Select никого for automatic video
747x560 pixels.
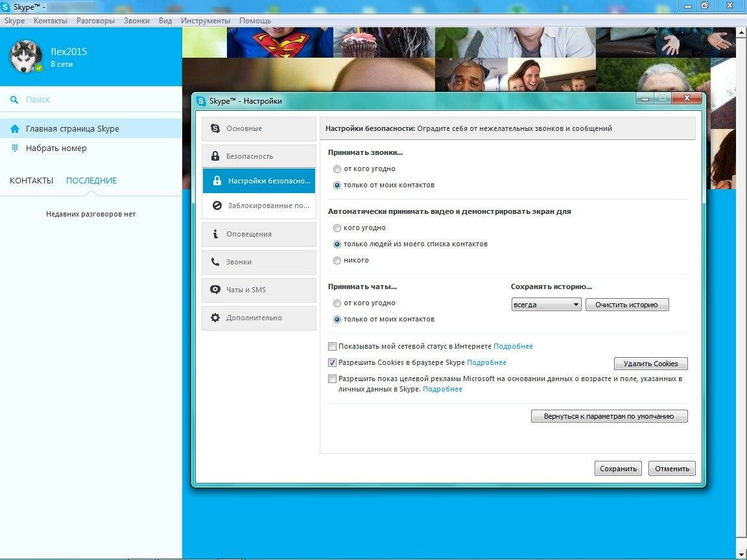(337, 261)
